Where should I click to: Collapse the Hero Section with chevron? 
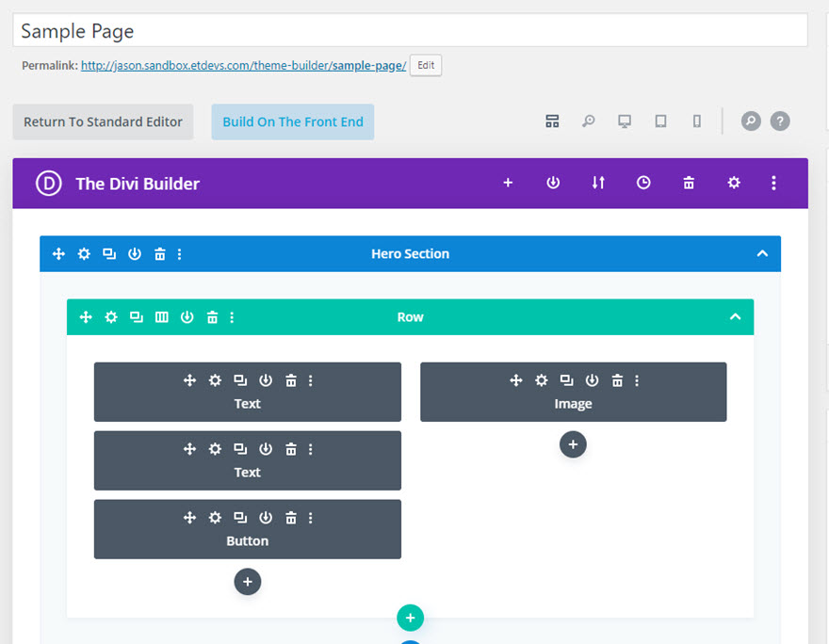762,253
